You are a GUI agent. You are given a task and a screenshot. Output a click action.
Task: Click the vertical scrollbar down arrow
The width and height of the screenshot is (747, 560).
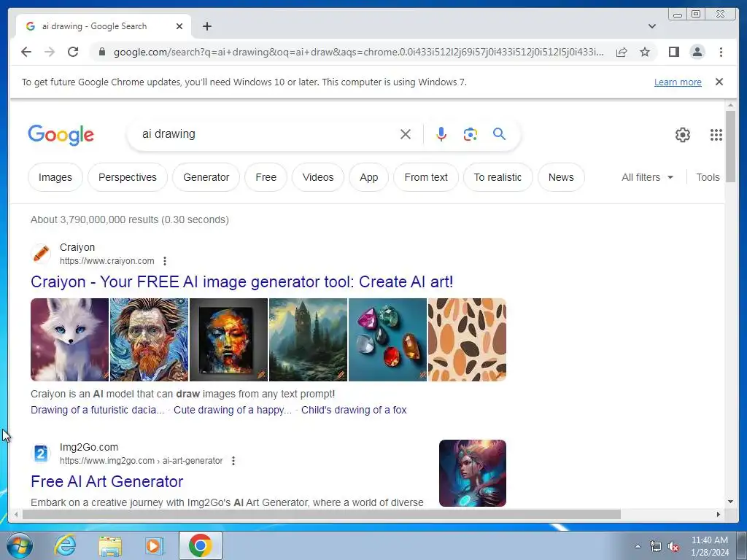coord(730,502)
